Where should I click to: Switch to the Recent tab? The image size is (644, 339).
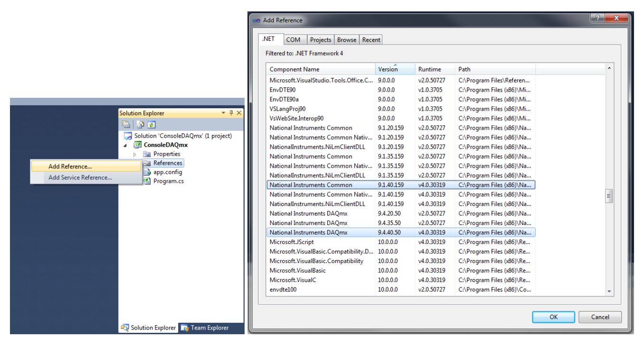coord(371,40)
